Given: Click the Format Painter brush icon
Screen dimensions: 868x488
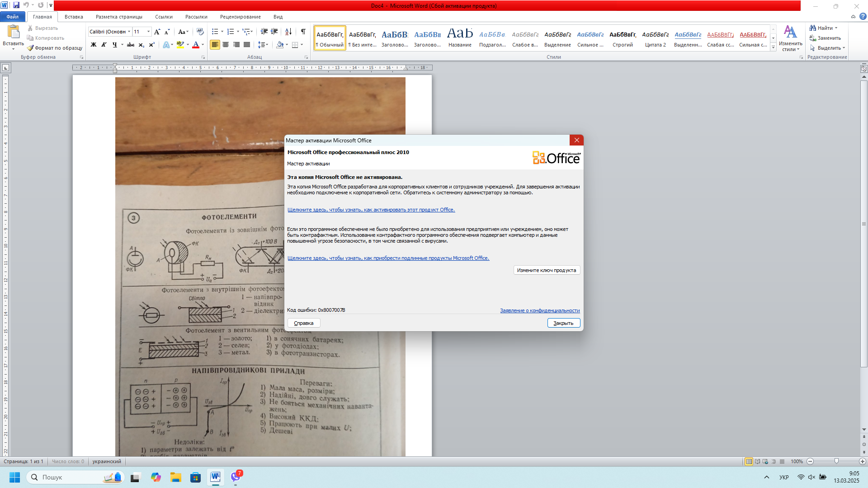Looking at the screenshot, I should 30,48.
